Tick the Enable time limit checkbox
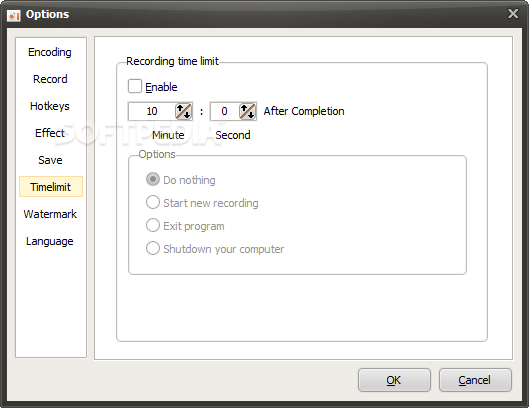Viewport: 529px width, 408px height. click(135, 86)
